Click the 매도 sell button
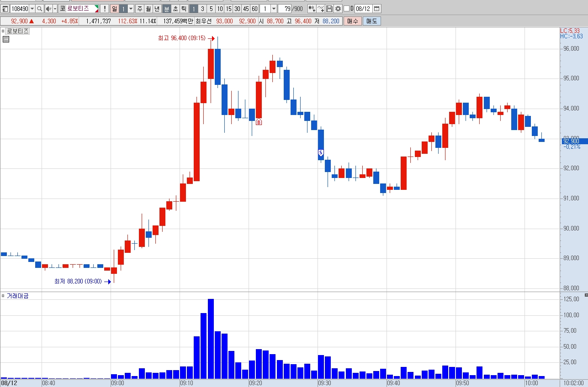The image size is (588, 387). coord(372,21)
